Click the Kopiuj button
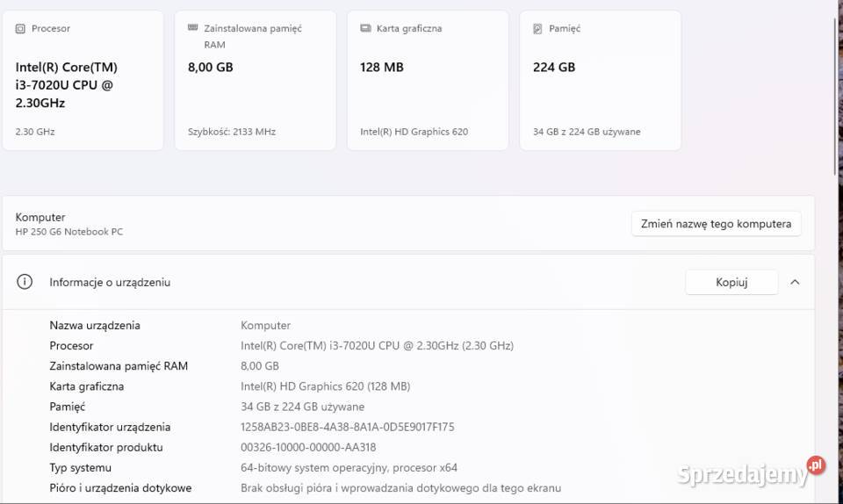The image size is (843, 504). click(x=731, y=282)
